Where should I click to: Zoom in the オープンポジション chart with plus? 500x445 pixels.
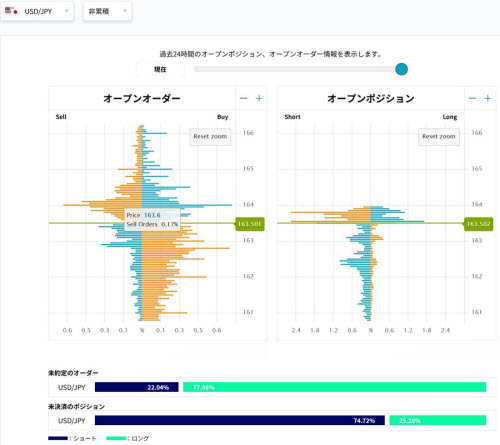(488, 98)
